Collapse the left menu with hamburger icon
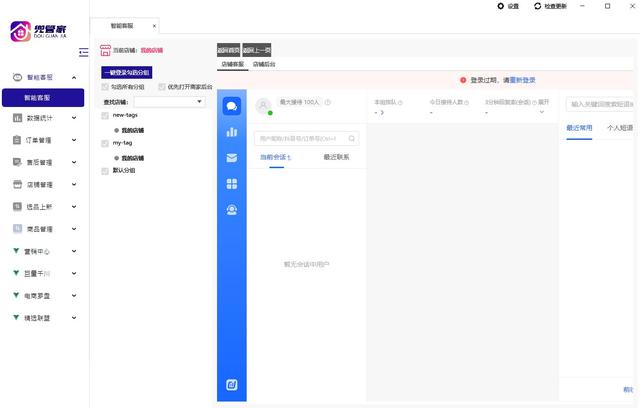 83,52
